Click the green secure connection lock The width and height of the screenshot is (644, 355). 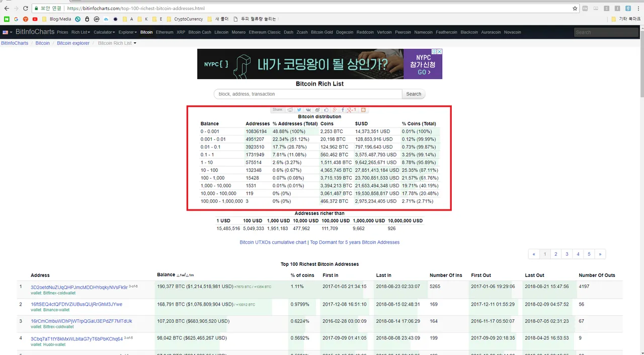[36, 9]
